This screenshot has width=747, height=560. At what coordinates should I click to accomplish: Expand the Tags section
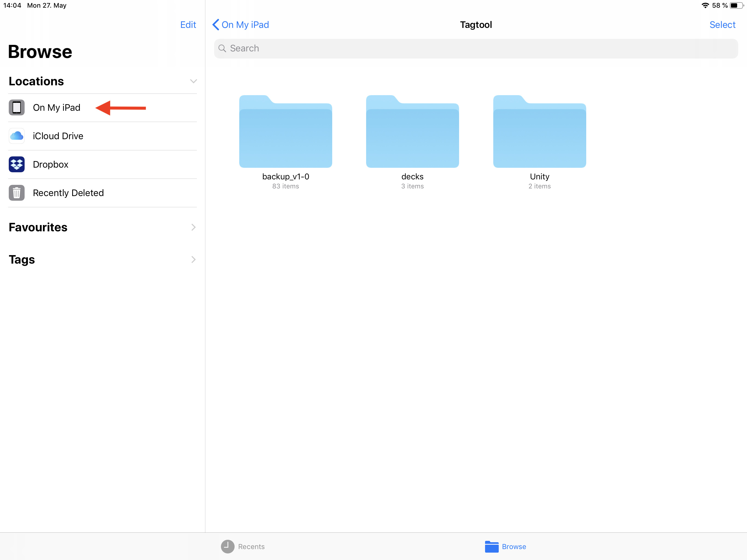point(193,259)
